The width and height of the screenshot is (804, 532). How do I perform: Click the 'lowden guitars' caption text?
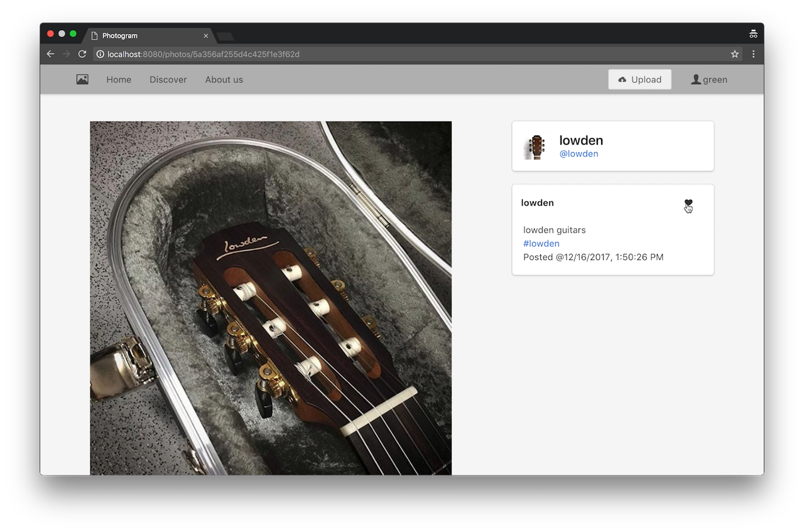pyautogui.click(x=555, y=230)
